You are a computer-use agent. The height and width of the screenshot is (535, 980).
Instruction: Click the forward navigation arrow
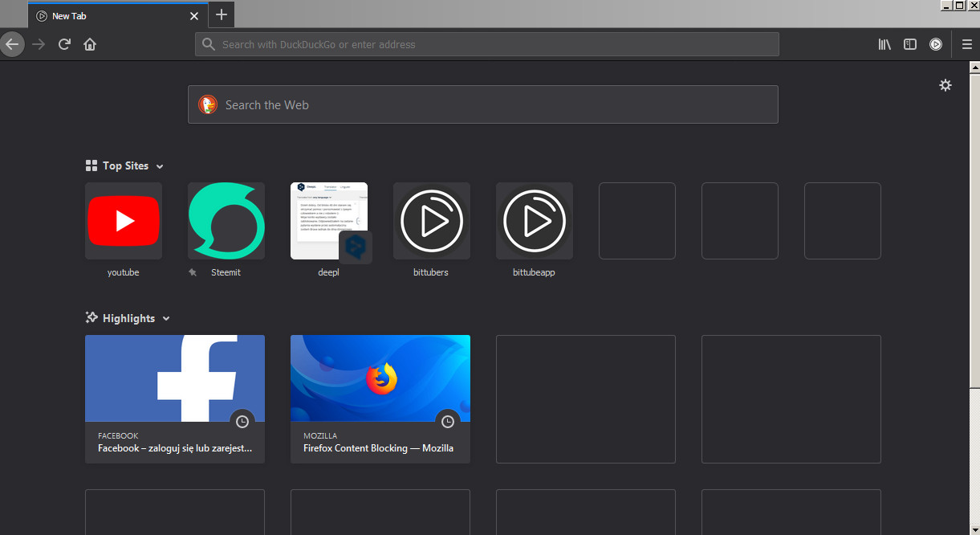pyautogui.click(x=39, y=44)
